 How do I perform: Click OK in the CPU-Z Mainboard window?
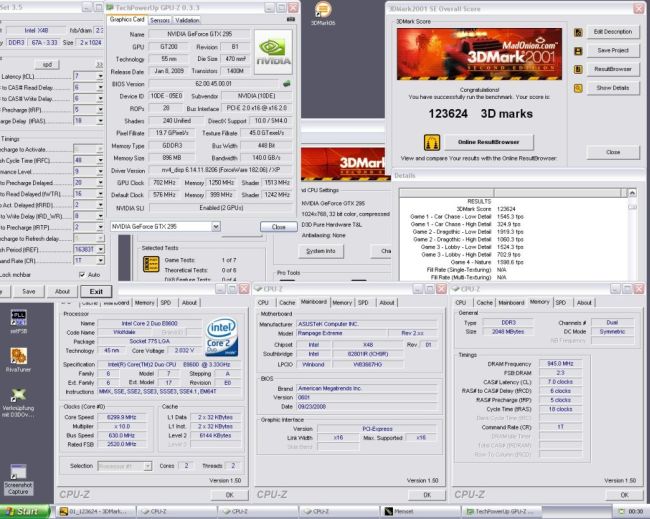click(427, 495)
